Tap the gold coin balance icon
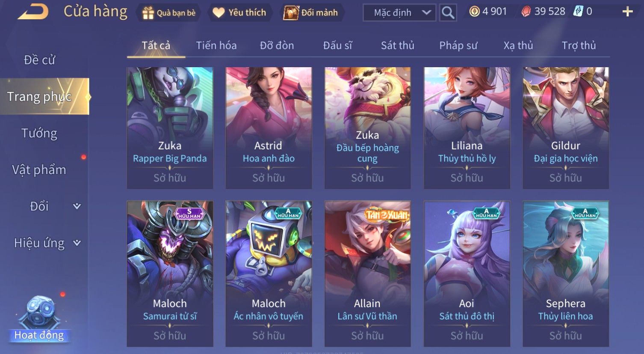644x354 pixels. (474, 12)
